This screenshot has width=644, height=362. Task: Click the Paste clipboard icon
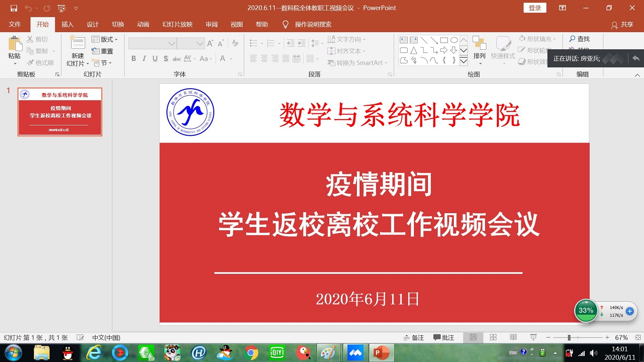point(14,44)
